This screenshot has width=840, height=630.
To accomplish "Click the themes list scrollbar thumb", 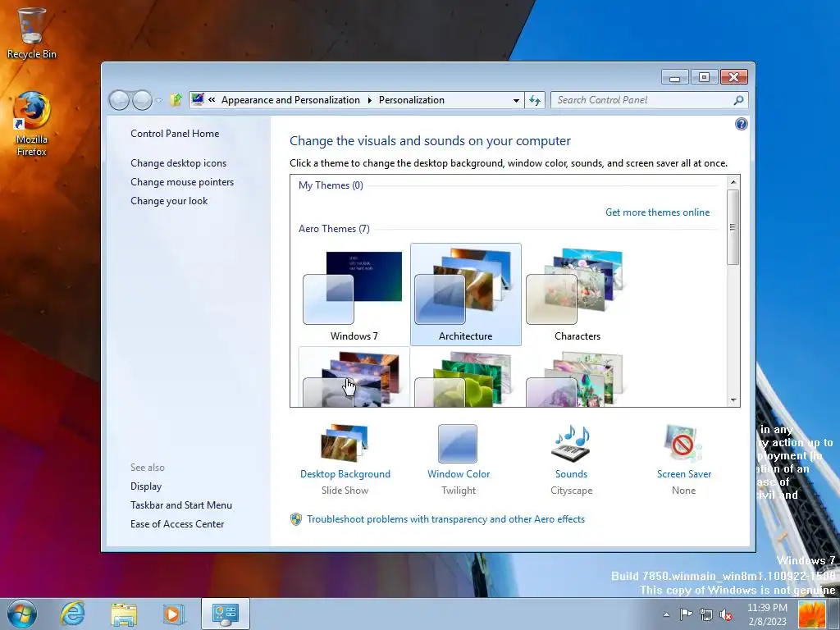I will (x=733, y=227).
